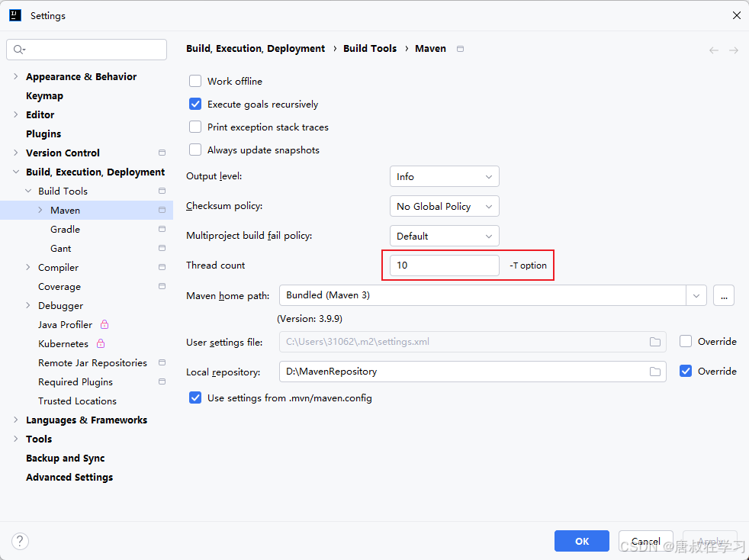Open help with the question mark icon
The width and height of the screenshot is (749, 560).
click(20, 542)
